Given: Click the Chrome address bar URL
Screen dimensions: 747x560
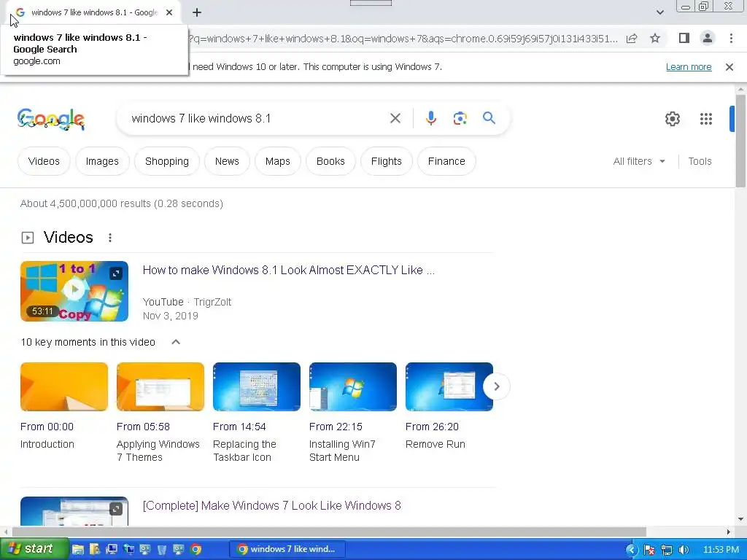Looking at the screenshot, I should click(x=403, y=39).
